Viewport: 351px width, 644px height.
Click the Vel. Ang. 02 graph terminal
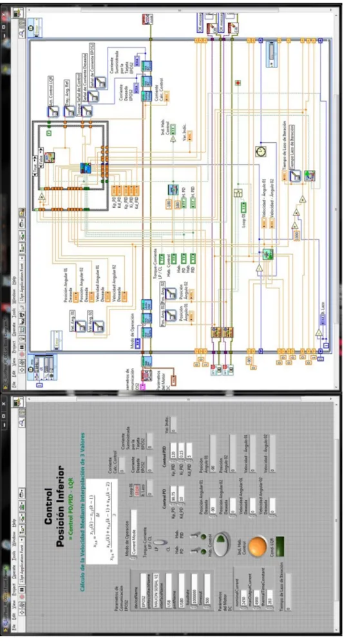click(99, 326)
